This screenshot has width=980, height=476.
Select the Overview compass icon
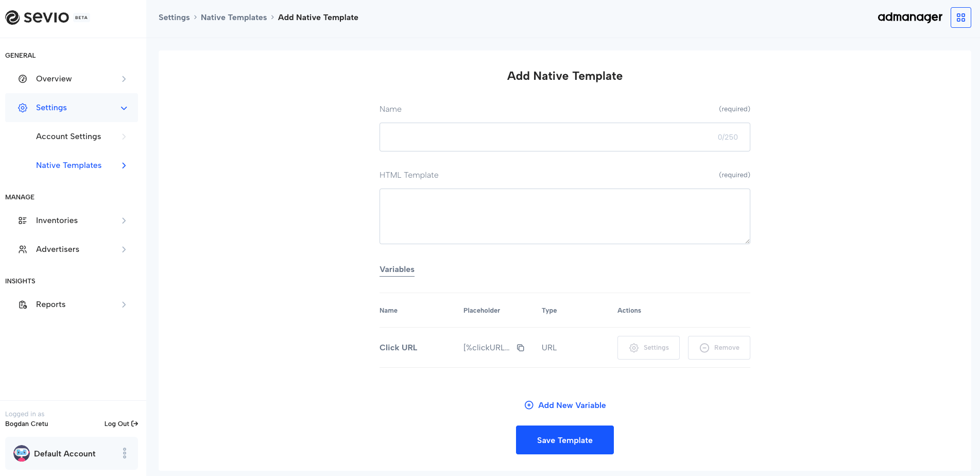click(x=22, y=78)
